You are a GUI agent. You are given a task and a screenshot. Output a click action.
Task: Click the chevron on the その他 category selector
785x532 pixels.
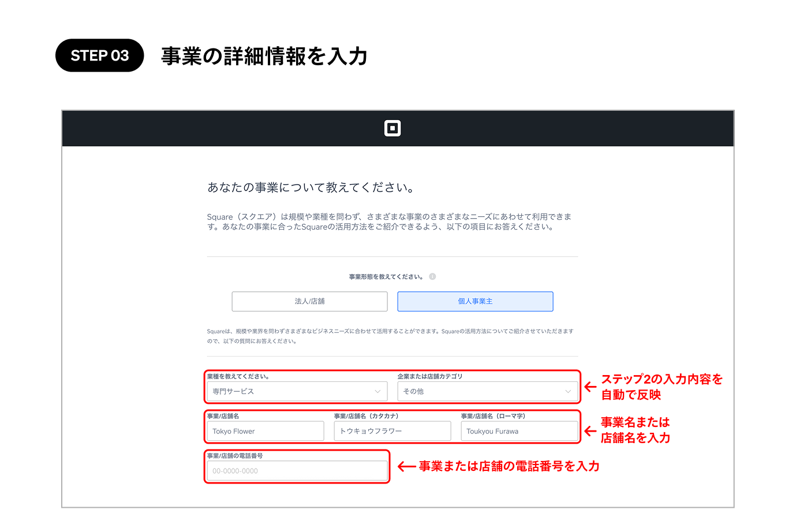pyautogui.click(x=568, y=391)
